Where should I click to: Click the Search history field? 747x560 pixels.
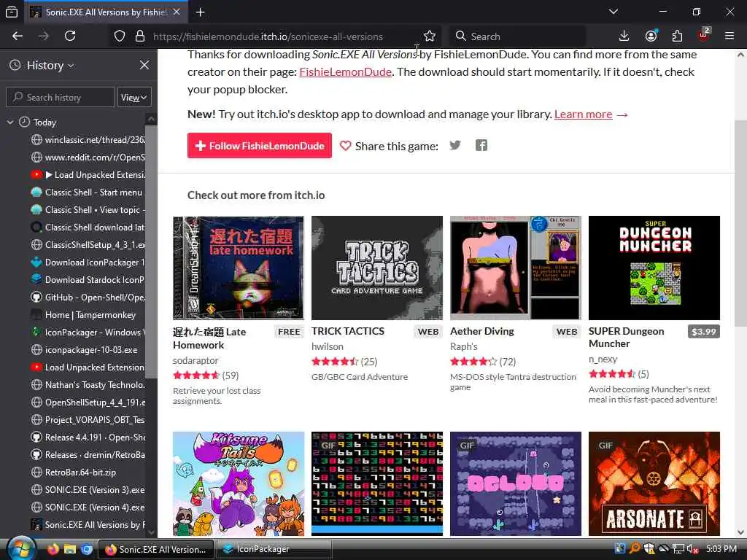[61, 97]
